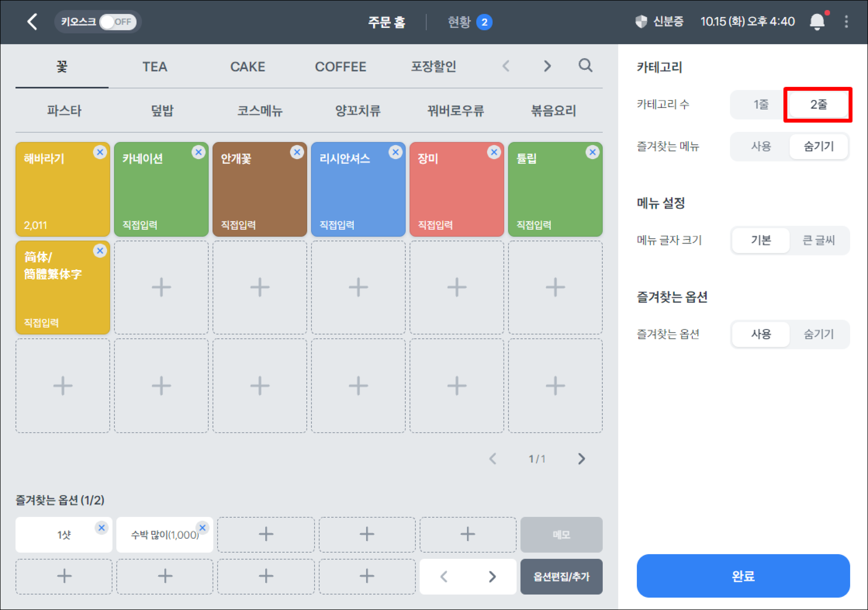Set 즐겨찾는 옵션 to 숨기기
Viewport: 868px width, 610px height.
coord(819,334)
